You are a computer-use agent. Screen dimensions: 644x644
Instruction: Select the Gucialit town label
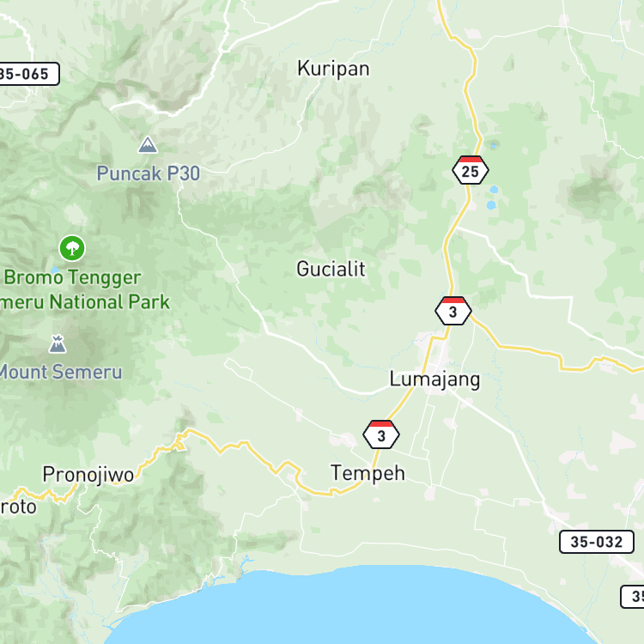331,269
